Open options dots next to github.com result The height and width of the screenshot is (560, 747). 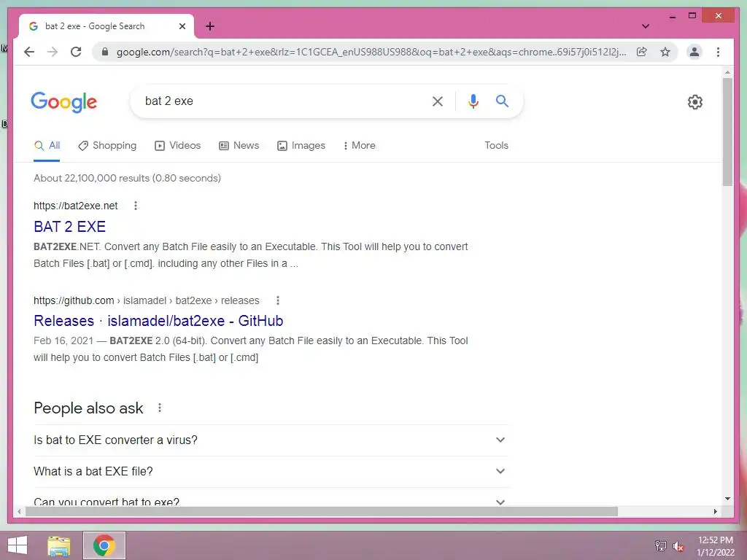click(278, 300)
